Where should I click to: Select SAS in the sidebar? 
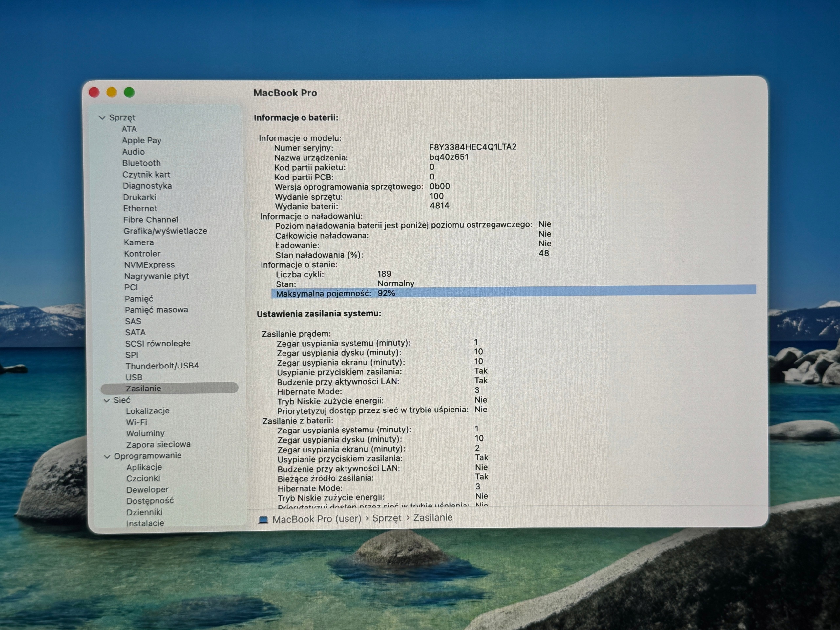[133, 321]
